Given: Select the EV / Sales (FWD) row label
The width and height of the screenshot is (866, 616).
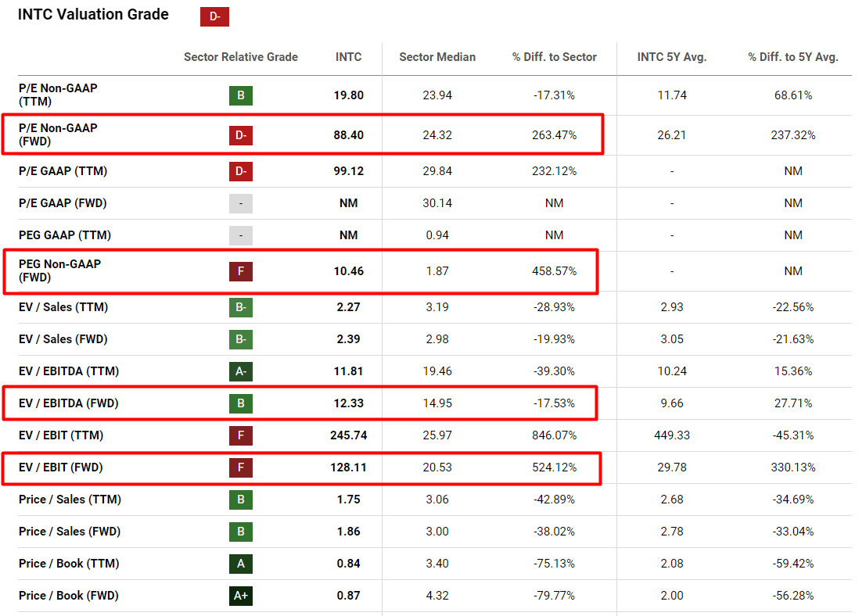Looking at the screenshot, I should pyautogui.click(x=63, y=339).
